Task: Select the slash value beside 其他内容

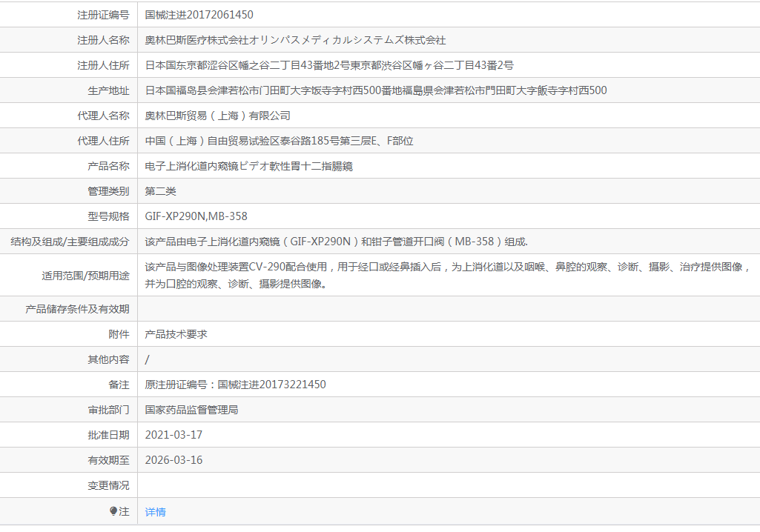Action: [x=148, y=359]
